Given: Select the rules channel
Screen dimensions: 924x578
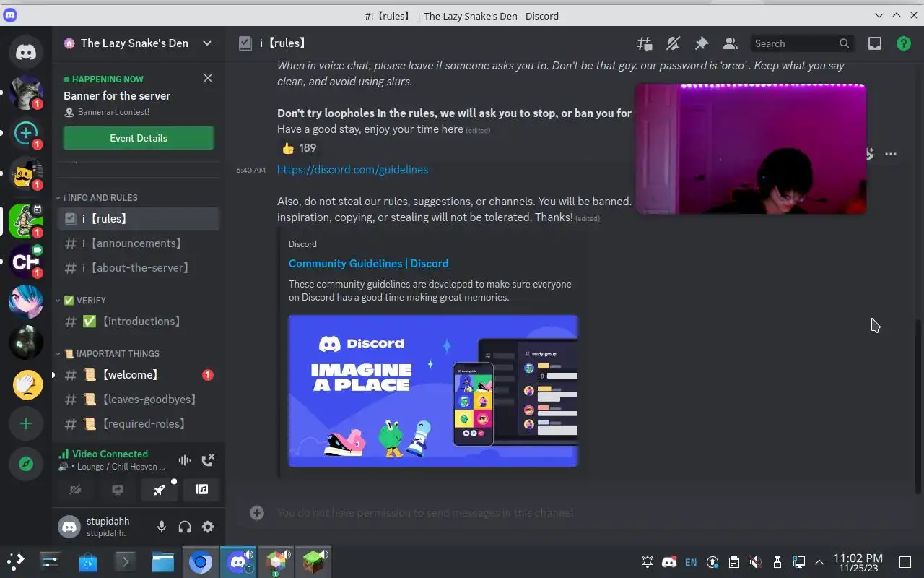Looking at the screenshot, I should [x=138, y=218].
